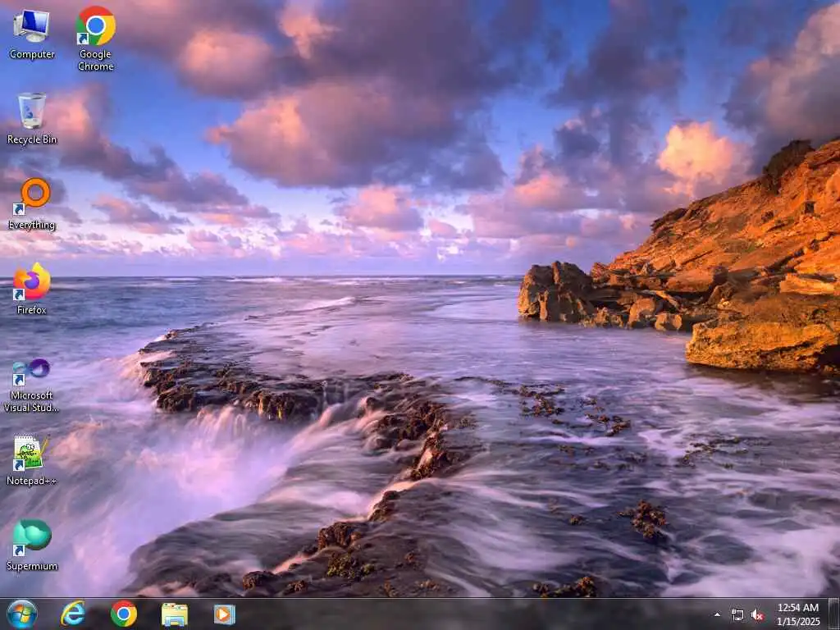Select the Firefox desktop shortcut
This screenshot has height=630, width=840.
point(32,290)
